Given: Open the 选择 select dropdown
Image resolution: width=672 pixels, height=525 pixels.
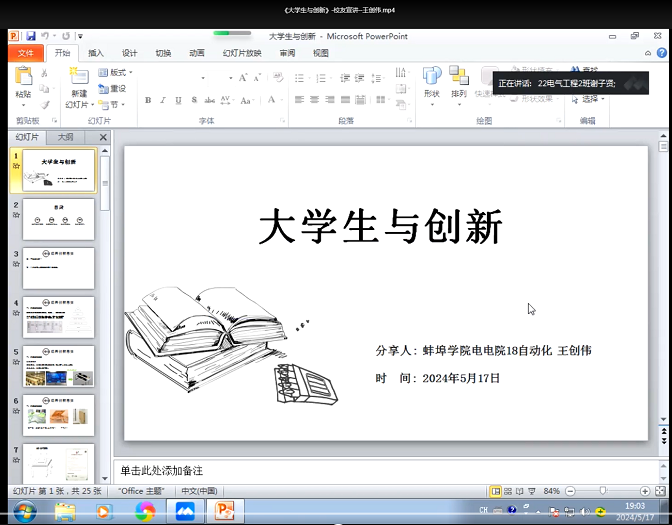Looking at the screenshot, I should [590, 99].
